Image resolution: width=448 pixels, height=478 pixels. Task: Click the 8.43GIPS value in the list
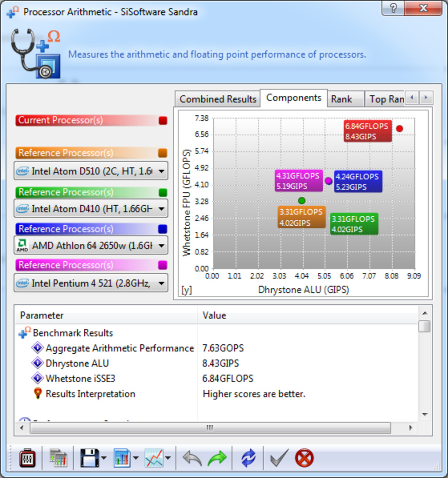(x=221, y=363)
